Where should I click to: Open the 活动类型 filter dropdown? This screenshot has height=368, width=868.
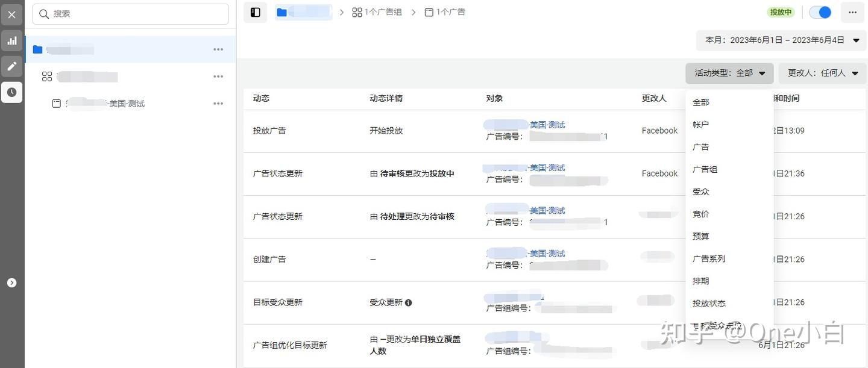coord(729,72)
